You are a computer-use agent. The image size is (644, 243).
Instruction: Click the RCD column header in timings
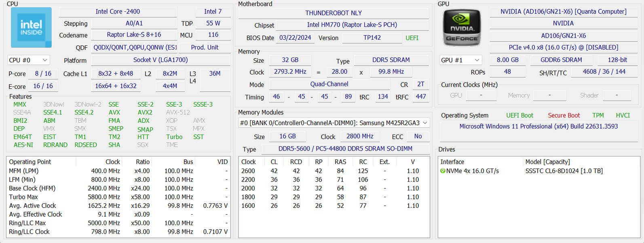(296, 162)
